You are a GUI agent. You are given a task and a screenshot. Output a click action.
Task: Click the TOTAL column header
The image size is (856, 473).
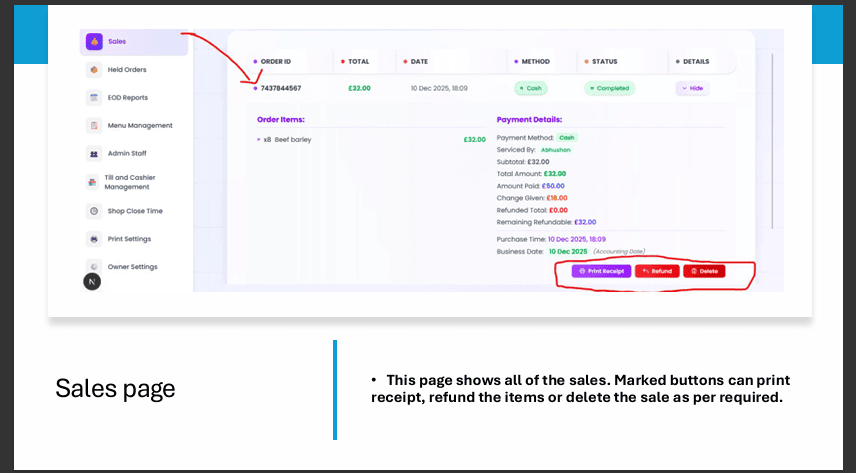[x=359, y=62]
